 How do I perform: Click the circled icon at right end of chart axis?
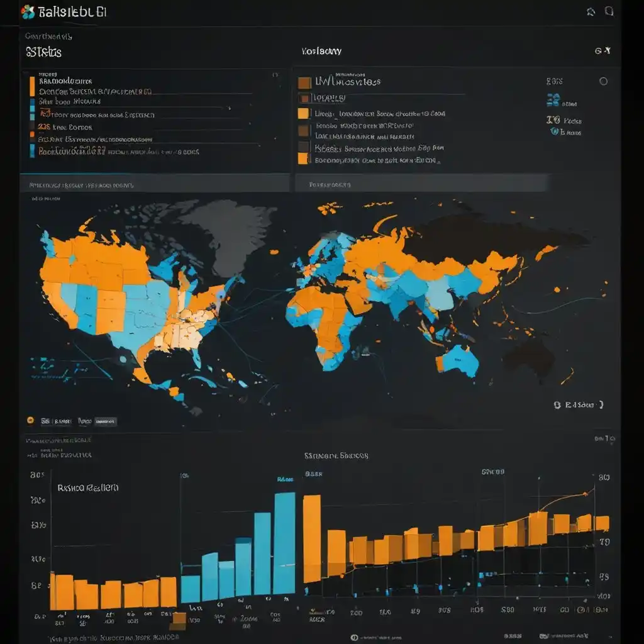[x=580, y=610]
